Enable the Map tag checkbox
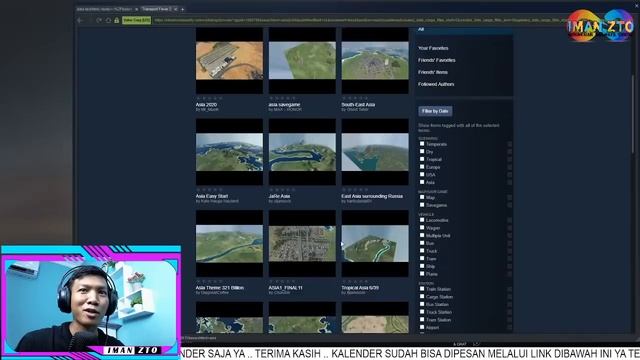Image resolution: width=640 pixels, height=360 pixels. [422, 197]
